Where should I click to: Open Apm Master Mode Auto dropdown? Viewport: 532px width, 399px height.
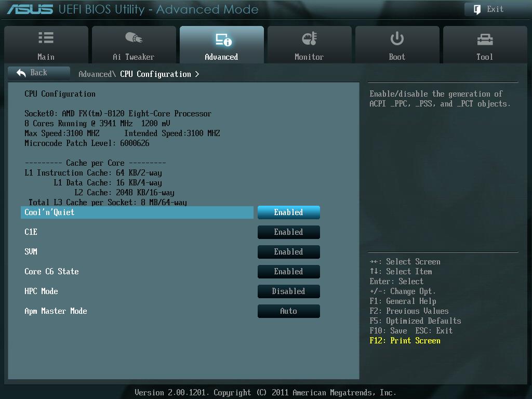[x=289, y=311]
